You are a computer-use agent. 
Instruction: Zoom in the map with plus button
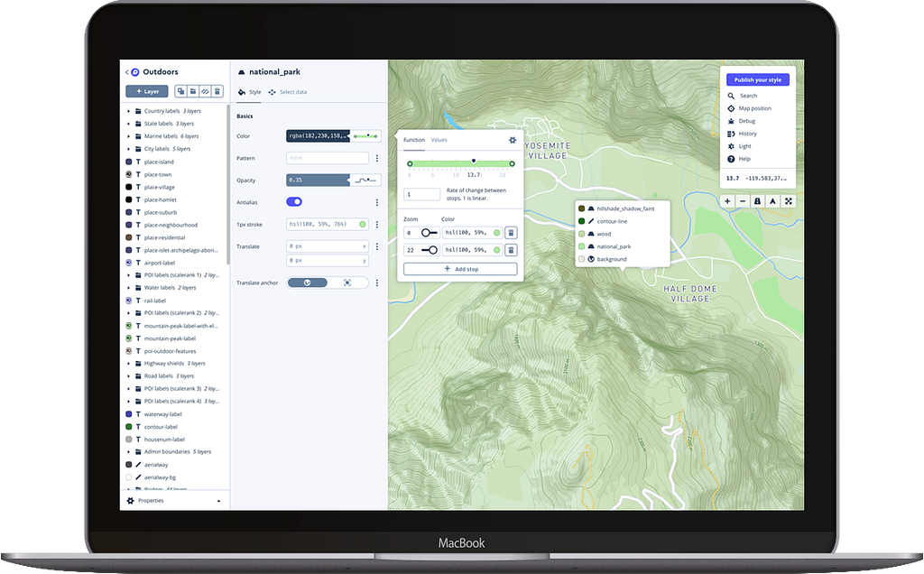click(727, 201)
